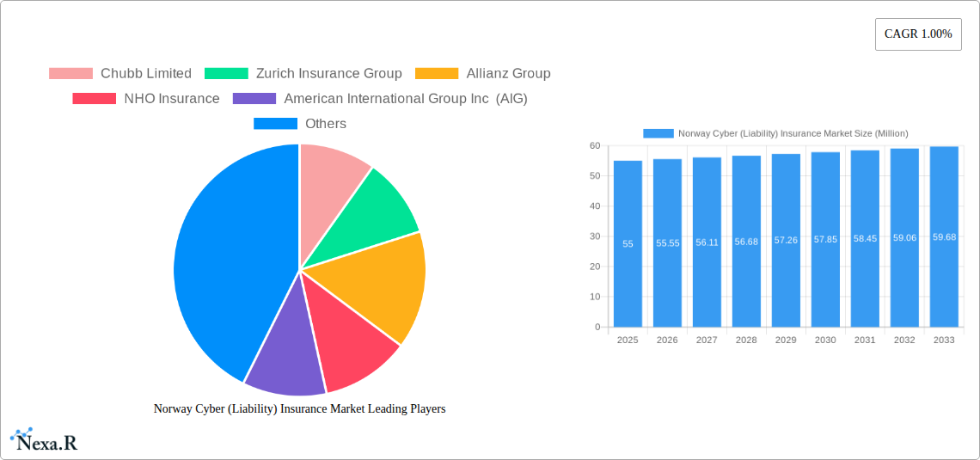Click the 2027 bar showing 56.11
The image size is (980, 460).
(x=707, y=242)
